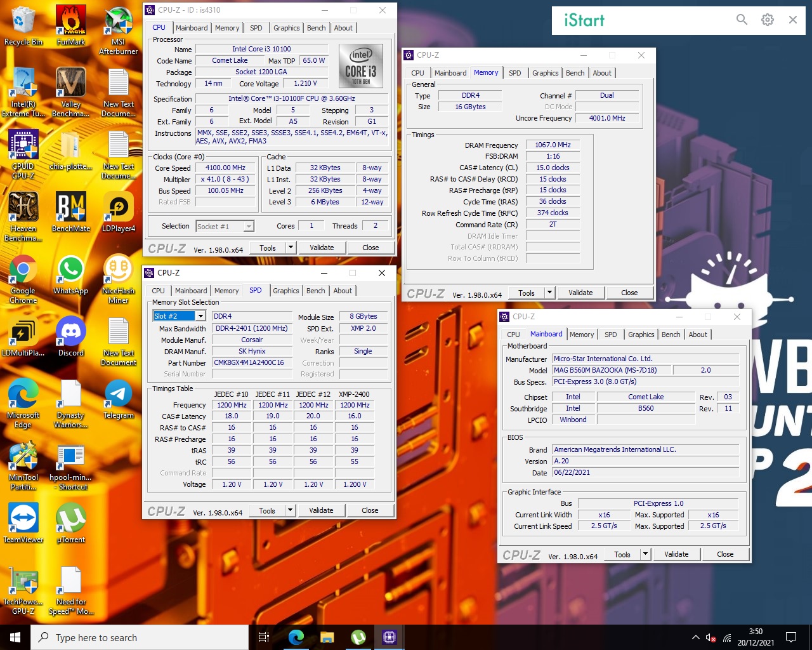Launch LDPlayer4 desktop icon
This screenshot has height=650, width=812.
tap(119, 213)
